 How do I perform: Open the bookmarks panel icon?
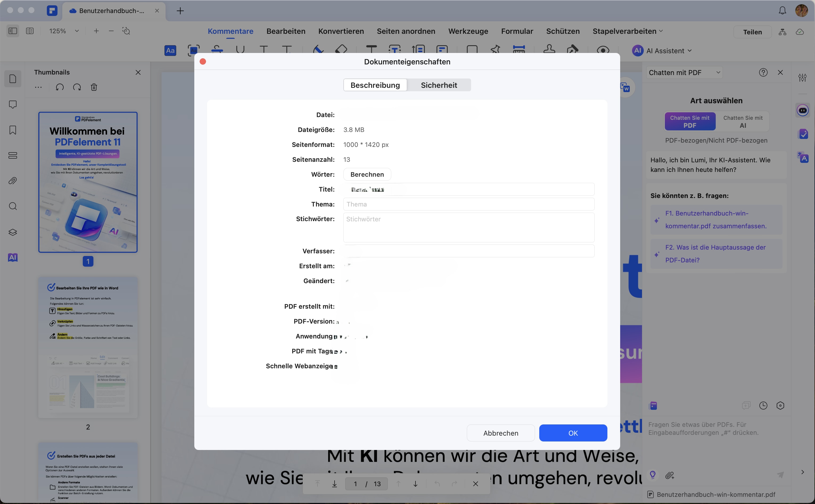click(x=13, y=130)
